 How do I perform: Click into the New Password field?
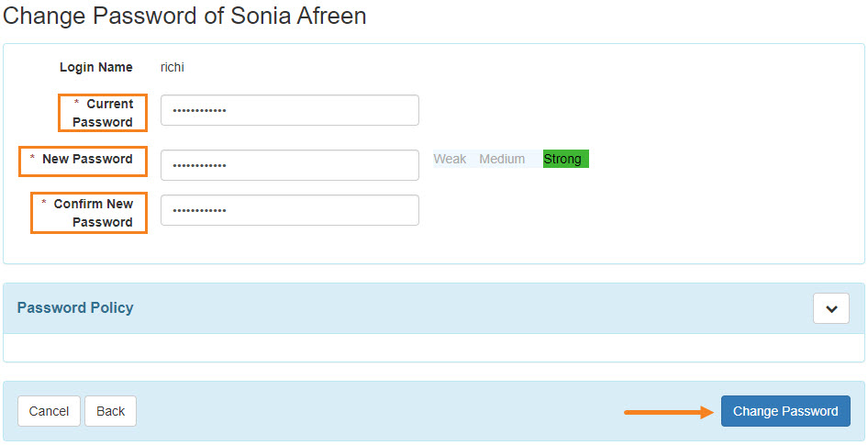289,165
